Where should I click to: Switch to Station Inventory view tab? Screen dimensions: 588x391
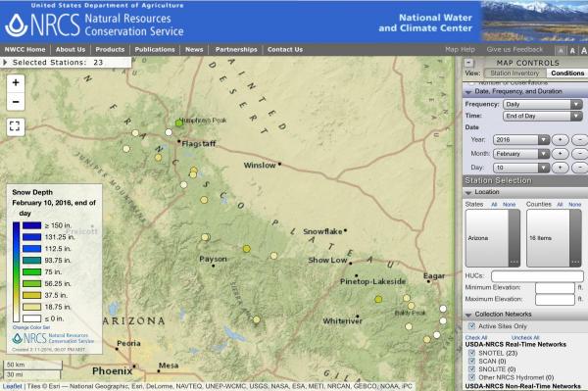514,73
